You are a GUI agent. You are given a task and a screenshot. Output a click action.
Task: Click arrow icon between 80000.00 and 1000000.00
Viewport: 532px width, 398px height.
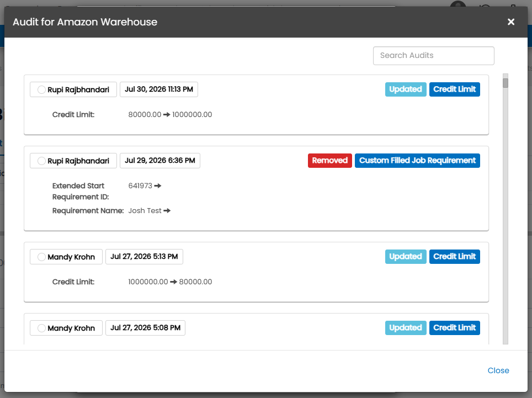(167, 115)
